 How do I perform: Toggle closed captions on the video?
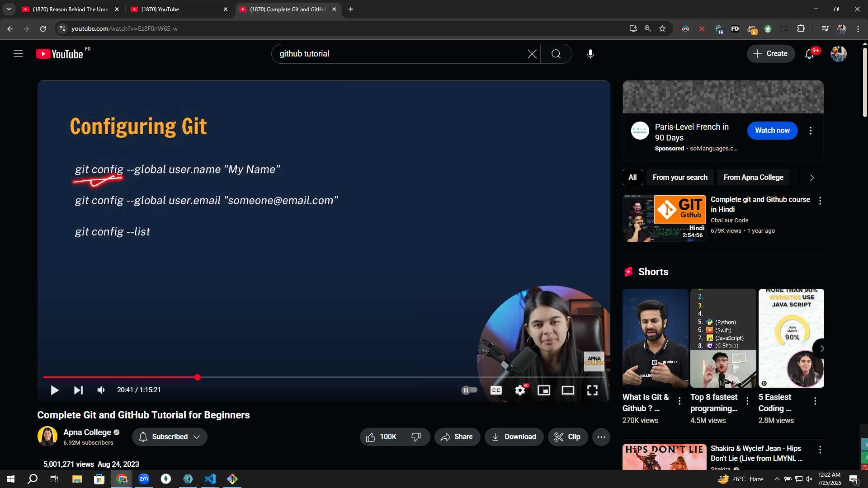pos(496,390)
